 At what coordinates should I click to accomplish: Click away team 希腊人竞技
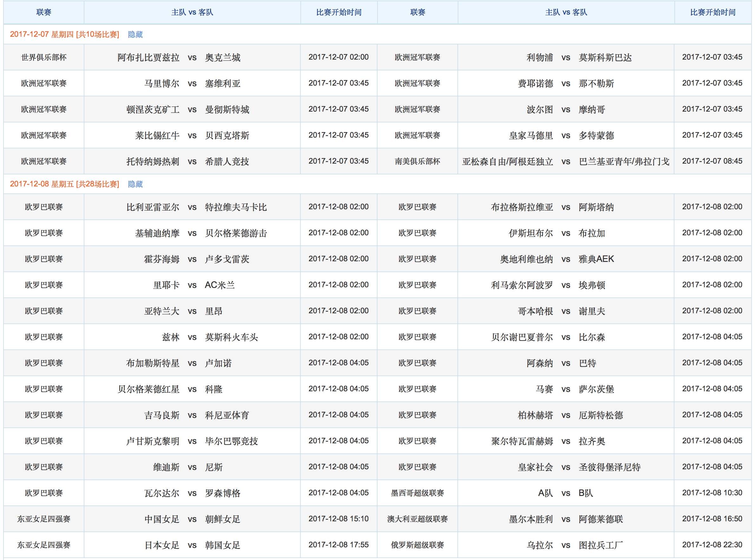coord(227,162)
